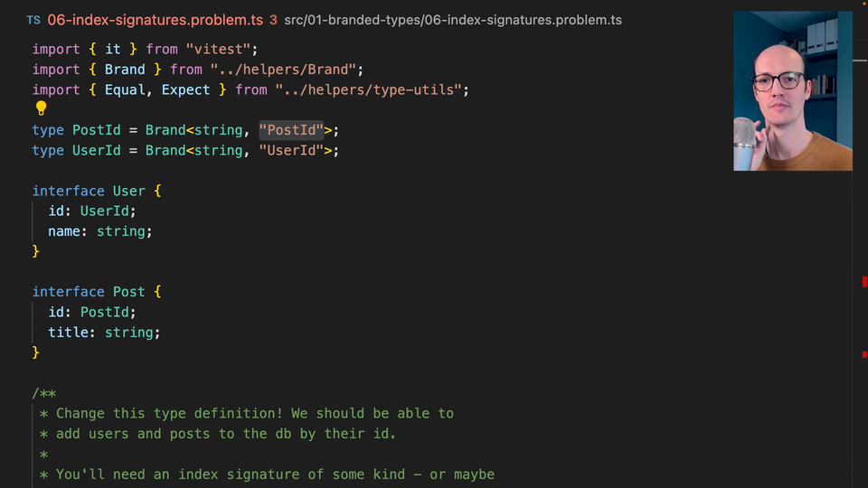This screenshot has width=868, height=488.
Task: Click the src/01-branded-types file path breadcrumb
Action: tap(454, 20)
